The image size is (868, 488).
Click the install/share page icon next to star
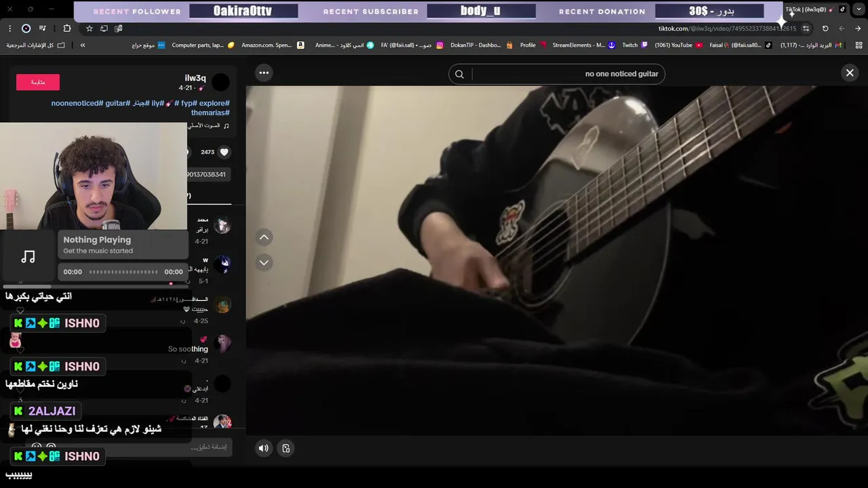point(104,28)
